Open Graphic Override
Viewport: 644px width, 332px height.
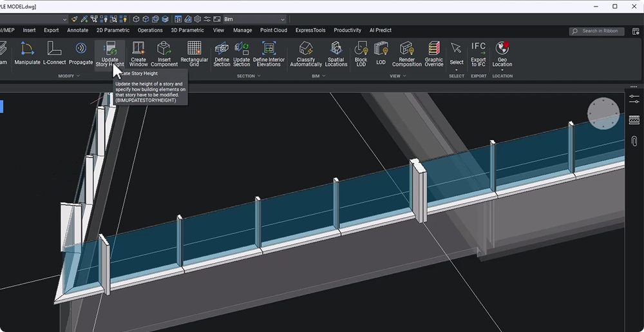point(433,53)
